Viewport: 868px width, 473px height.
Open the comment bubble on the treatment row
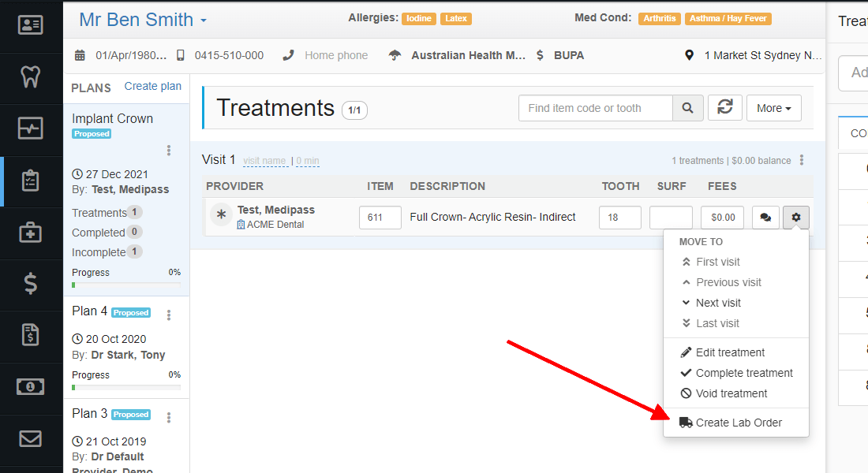765,217
